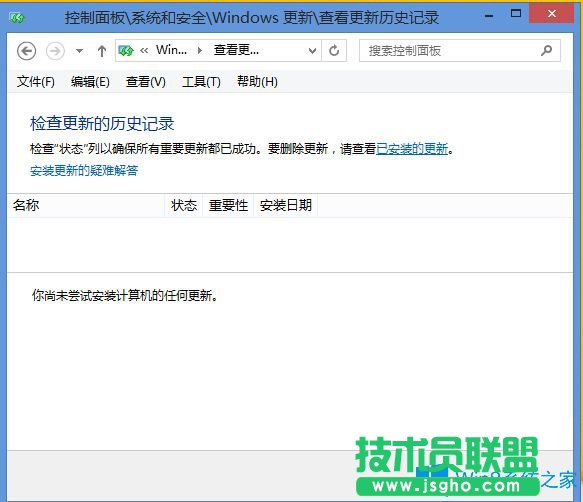The height and width of the screenshot is (502, 583).
Task: Expand the hidden breadcrumb chevron «
Action: [x=144, y=51]
